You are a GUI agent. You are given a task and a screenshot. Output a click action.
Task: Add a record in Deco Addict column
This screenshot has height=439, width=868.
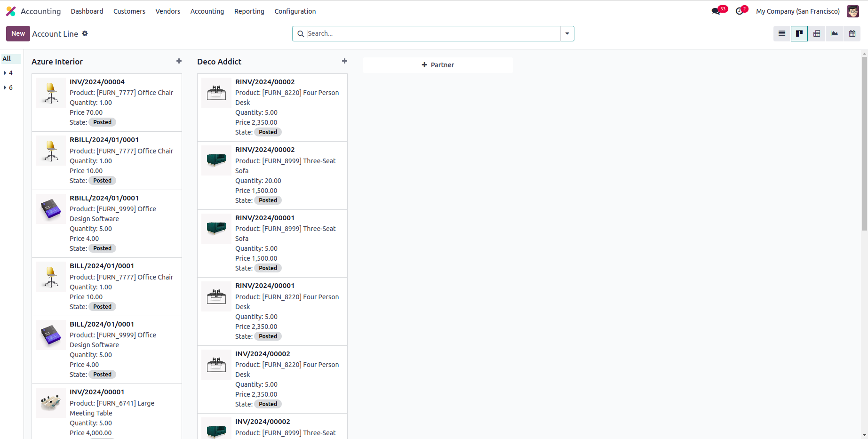344,61
